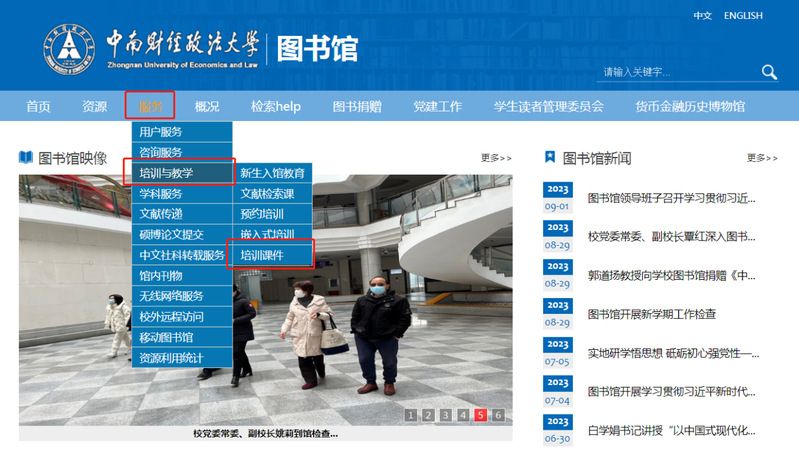Click 更多>> beside 图书馆新闻
Viewport: 799px width, 455px height.
point(762,158)
